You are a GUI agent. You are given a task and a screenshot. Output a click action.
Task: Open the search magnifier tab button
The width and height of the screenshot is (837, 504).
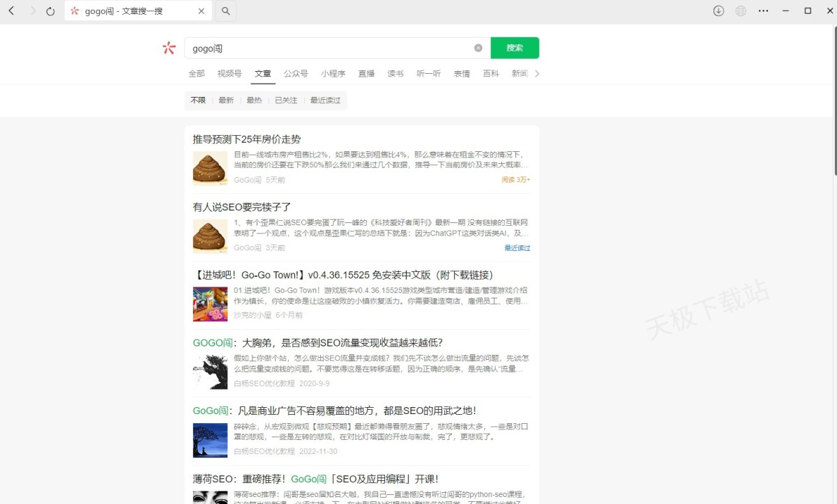pos(225,11)
